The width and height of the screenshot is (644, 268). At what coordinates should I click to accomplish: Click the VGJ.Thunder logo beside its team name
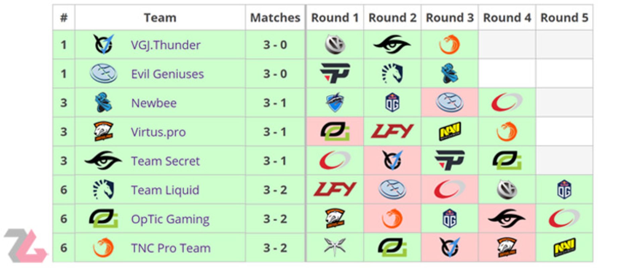pos(104,45)
